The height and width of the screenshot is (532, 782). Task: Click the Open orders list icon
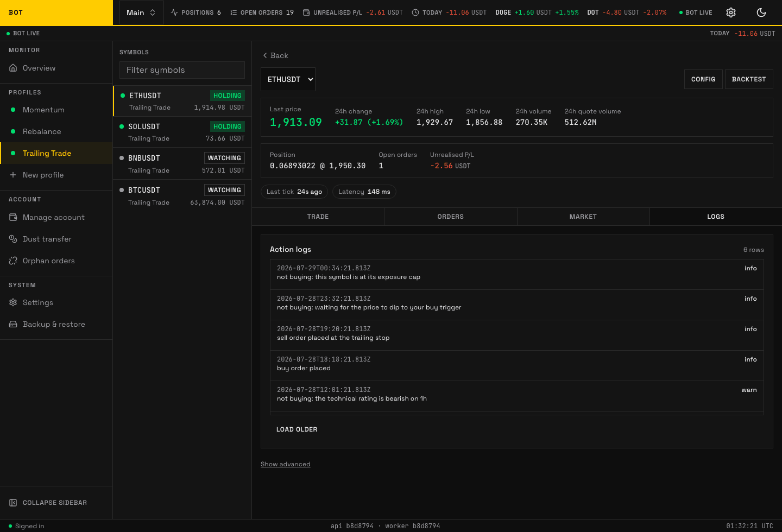pos(234,12)
